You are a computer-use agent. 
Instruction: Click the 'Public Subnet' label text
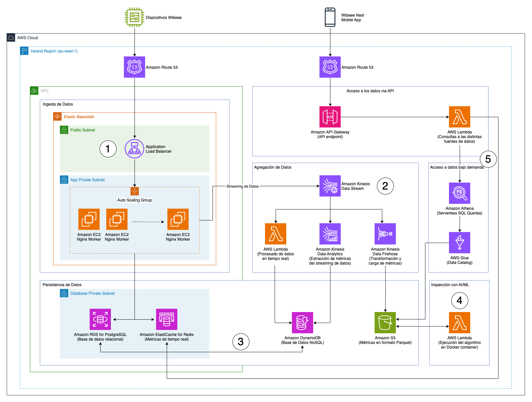(83, 130)
